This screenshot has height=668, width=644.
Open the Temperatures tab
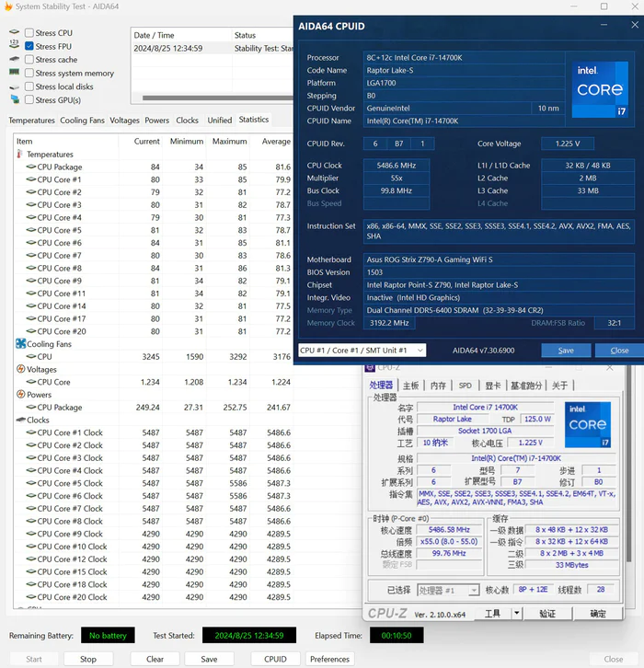coord(31,121)
